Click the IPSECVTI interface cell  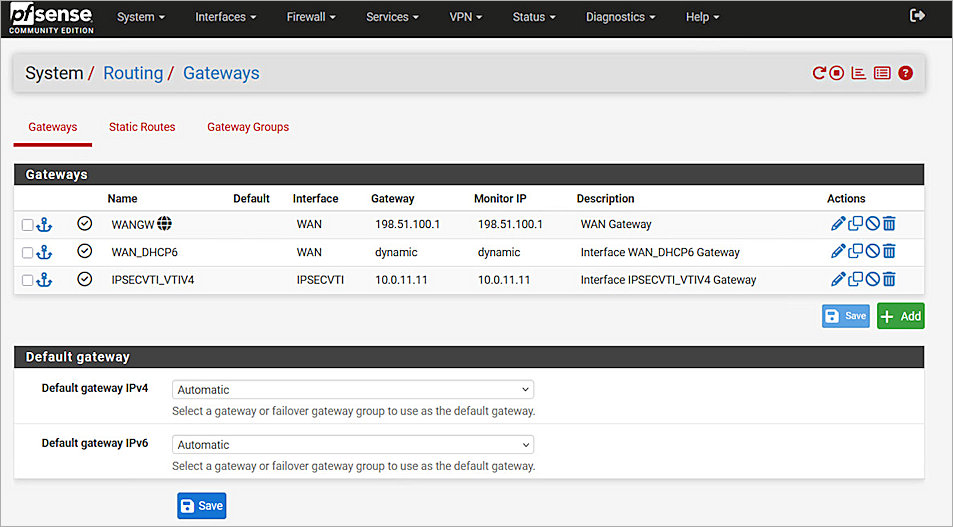[x=320, y=280]
